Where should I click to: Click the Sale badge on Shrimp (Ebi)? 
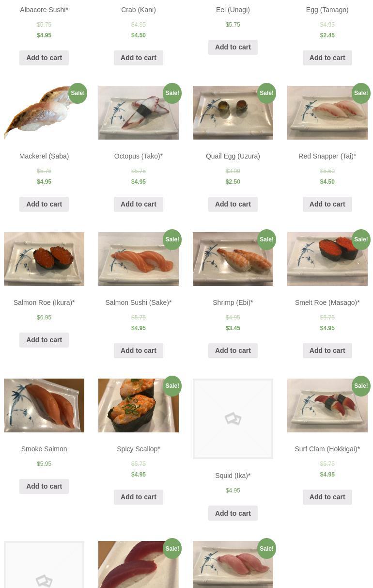click(266, 239)
